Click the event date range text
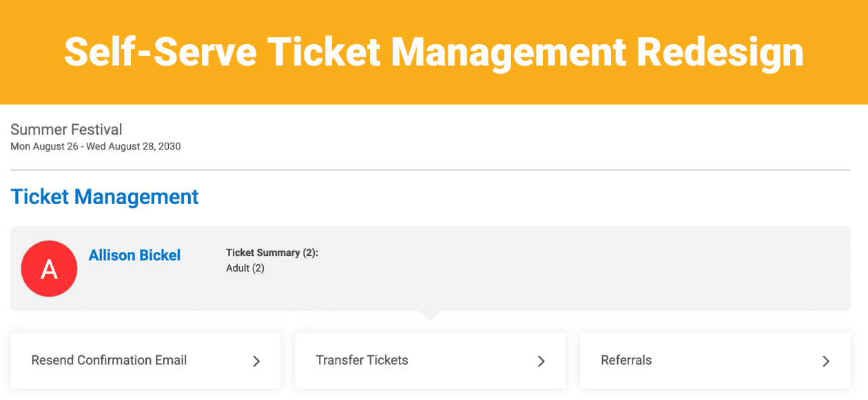 pyautogui.click(x=96, y=146)
